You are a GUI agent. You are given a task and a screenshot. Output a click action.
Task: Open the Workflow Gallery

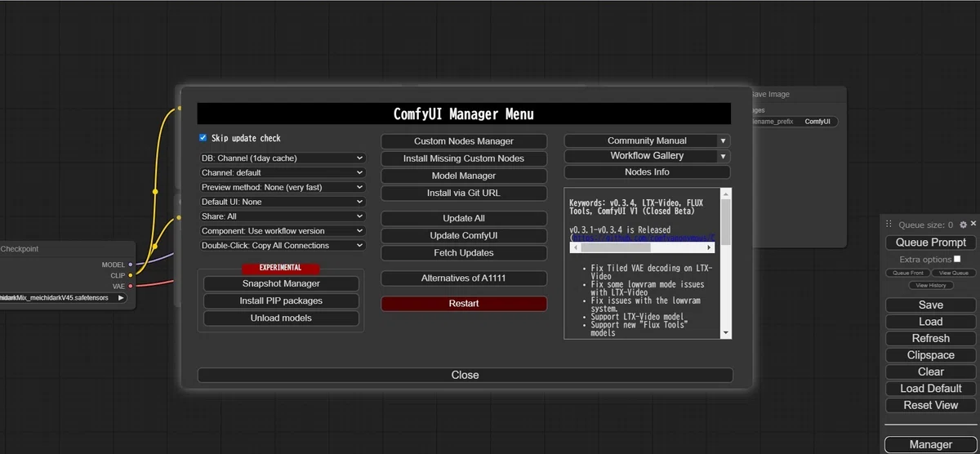(641, 156)
